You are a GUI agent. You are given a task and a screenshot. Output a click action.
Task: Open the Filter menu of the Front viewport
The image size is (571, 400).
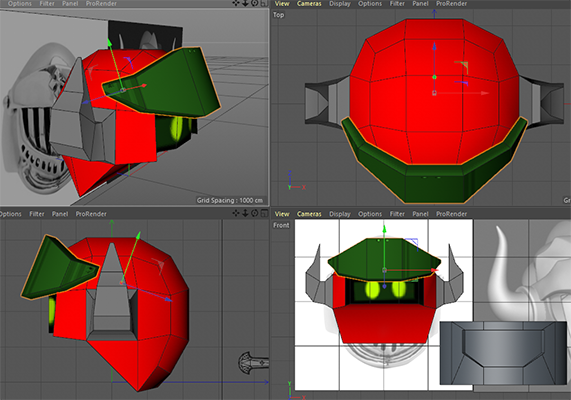[397, 214]
